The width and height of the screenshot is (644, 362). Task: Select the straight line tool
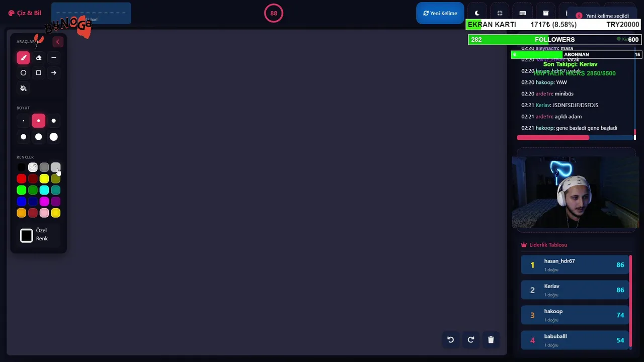click(x=53, y=58)
